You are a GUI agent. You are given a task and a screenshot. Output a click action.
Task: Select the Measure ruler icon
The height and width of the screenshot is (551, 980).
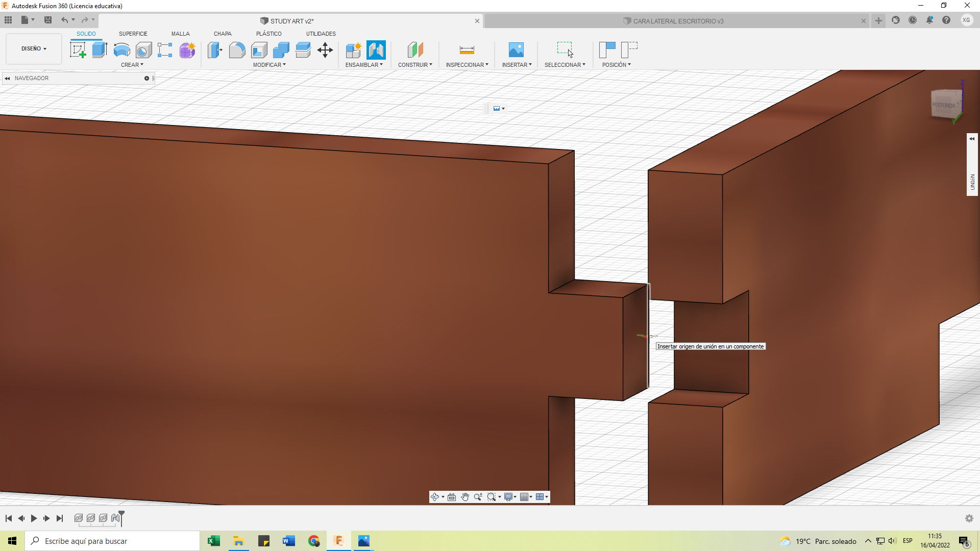tap(467, 50)
